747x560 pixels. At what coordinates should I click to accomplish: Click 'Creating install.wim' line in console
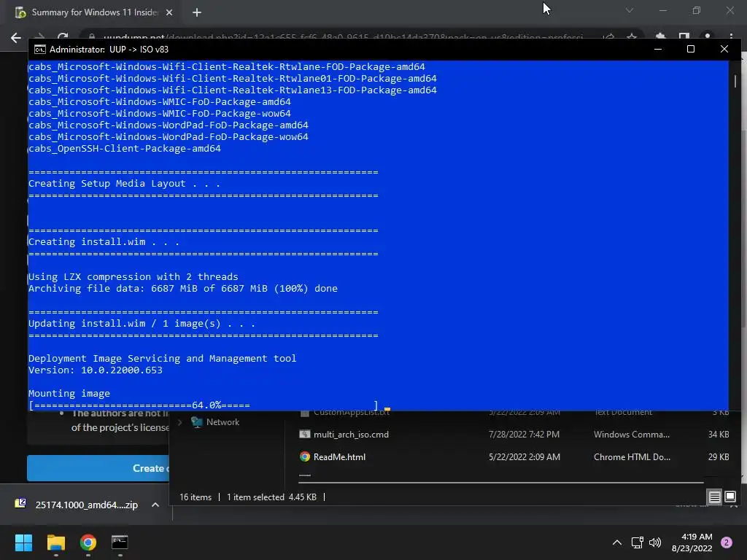(104, 242)
